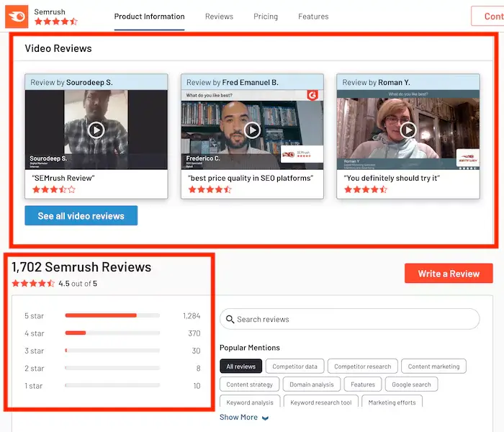504x432 pixels.
Task: Play Fred Emanuel B. video review
Action: point(252,130)
